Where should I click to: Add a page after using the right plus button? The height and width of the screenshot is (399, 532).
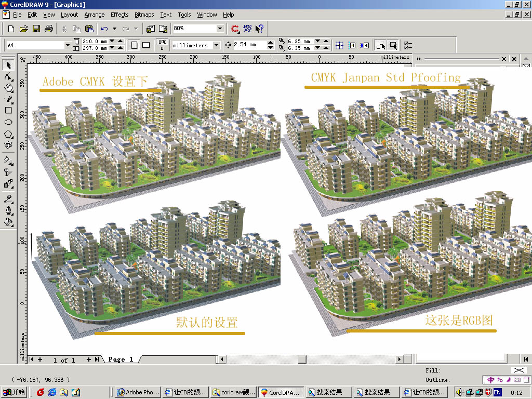(x=89, y=360)
